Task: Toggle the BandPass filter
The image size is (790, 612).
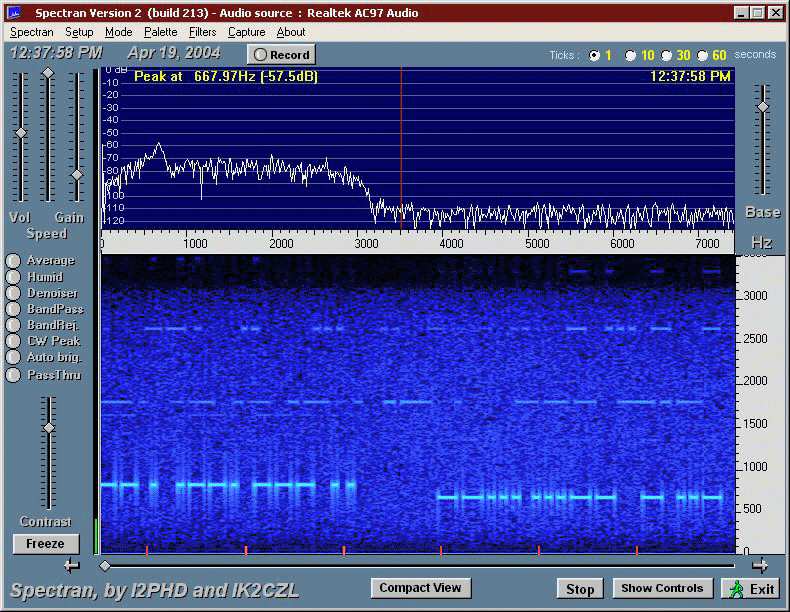Action: coord(13,310)
